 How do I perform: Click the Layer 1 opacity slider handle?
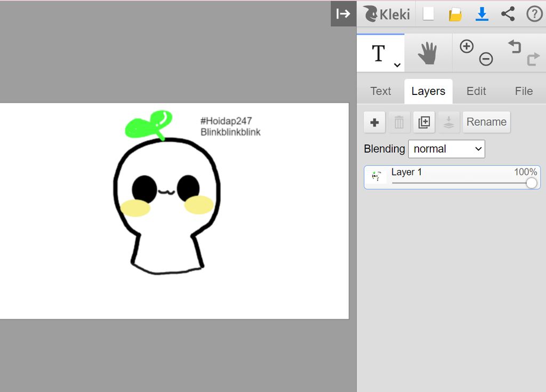click(532, 183)
